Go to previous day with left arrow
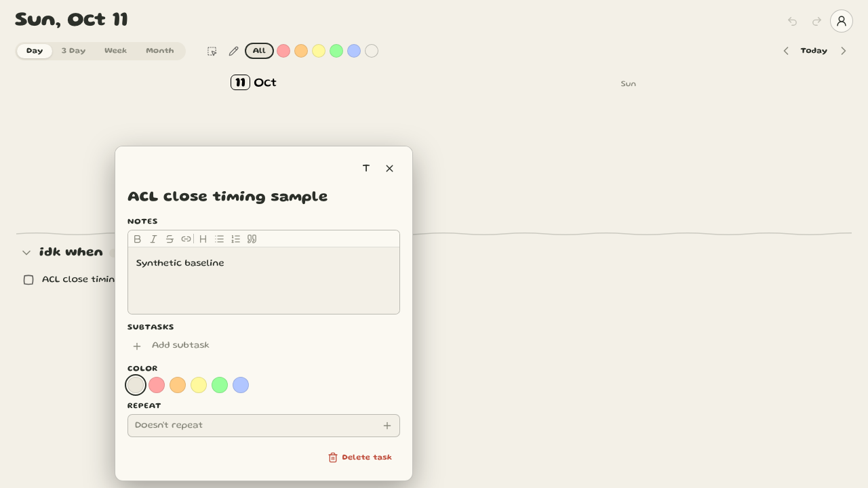Image resolution: width=868 pixels, height=488 pixels. click(786, 51)
